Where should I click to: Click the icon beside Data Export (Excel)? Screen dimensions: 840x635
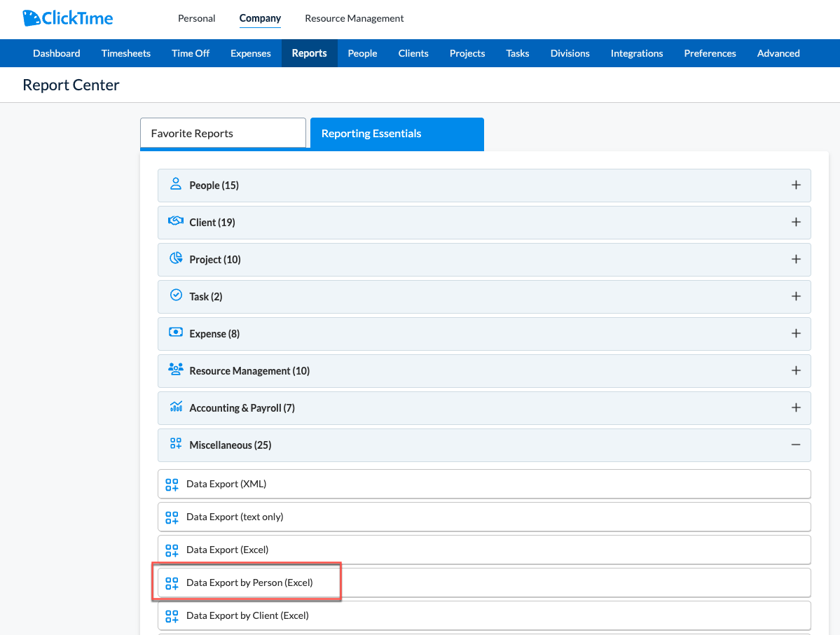tap(172, 550)
